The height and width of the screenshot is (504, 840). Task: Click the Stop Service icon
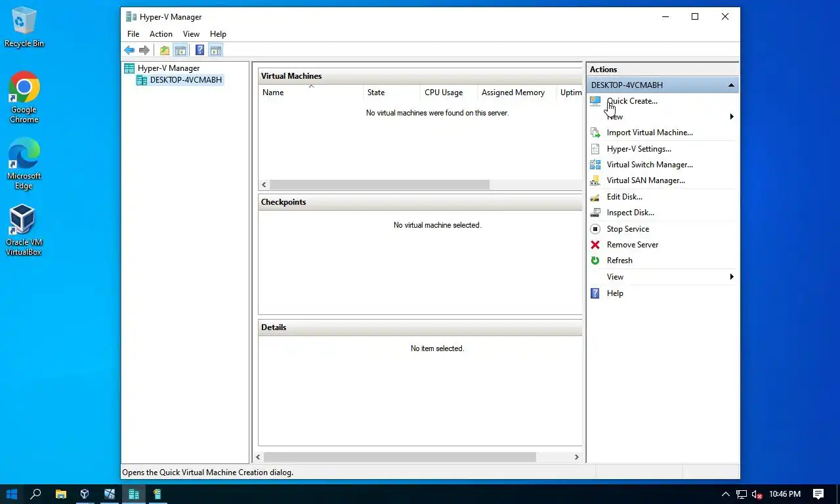click(x=595, y=229)
